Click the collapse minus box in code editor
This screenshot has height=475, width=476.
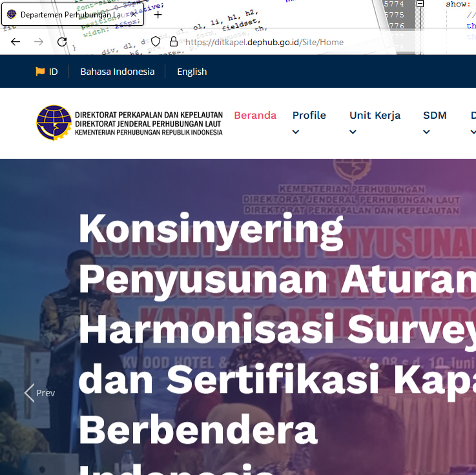[420, 4]
